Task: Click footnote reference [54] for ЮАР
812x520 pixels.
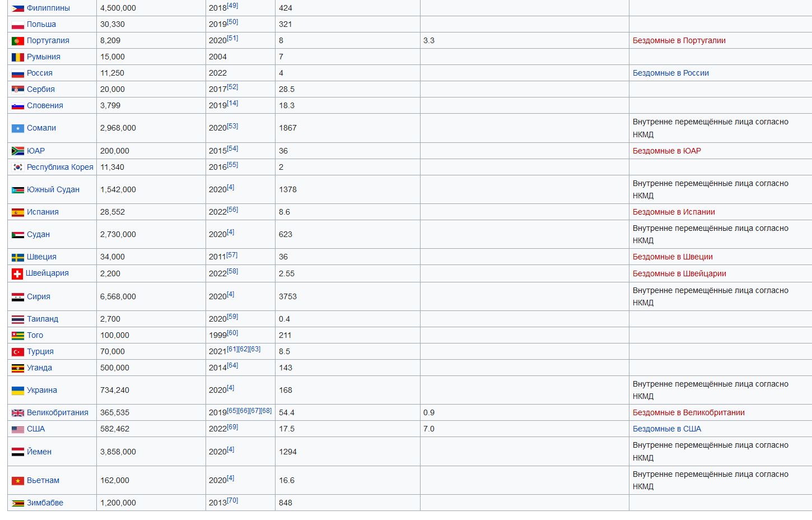Action: tap(232, 148)
